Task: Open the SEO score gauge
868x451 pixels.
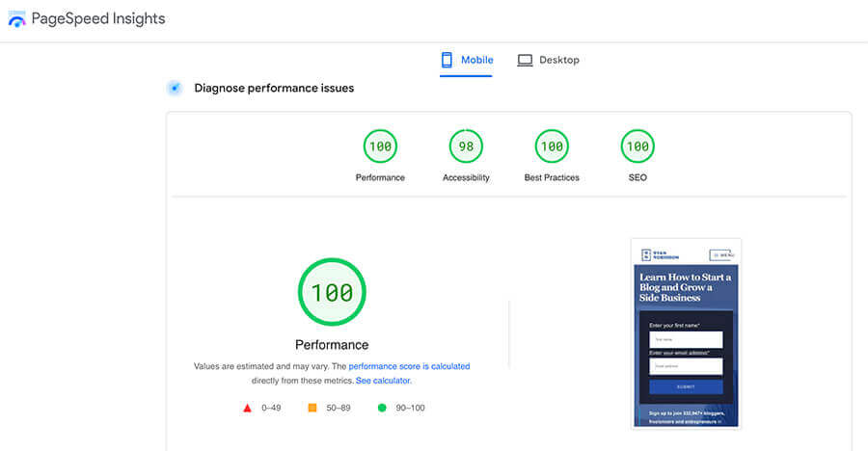Action: (637, 146)
